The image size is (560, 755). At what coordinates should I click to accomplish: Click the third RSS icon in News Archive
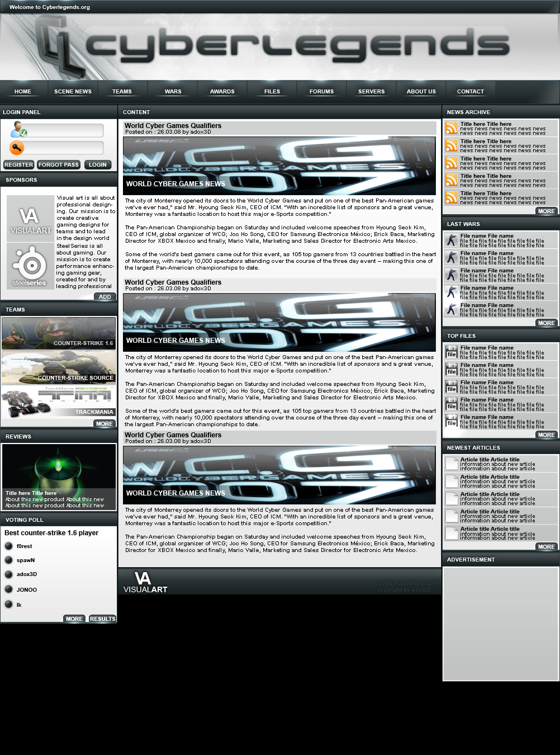[x=451, y=163]
